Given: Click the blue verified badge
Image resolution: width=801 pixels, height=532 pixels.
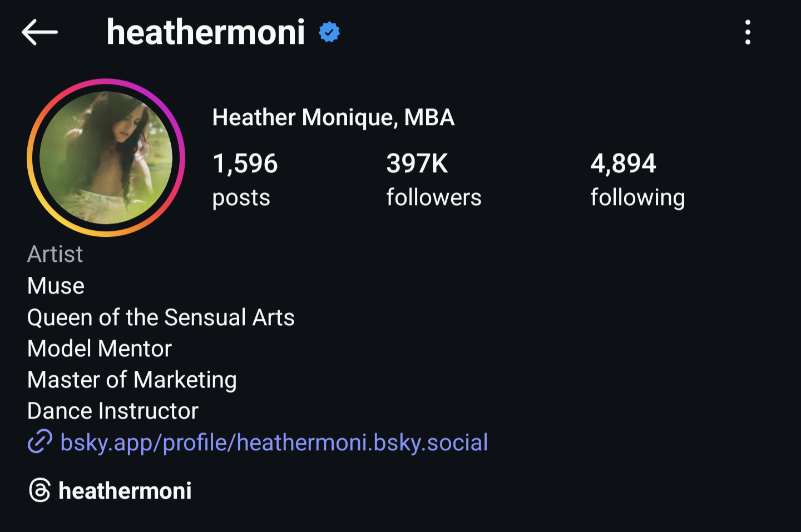Looking at the screenshot, I should (x=329, y=32).
